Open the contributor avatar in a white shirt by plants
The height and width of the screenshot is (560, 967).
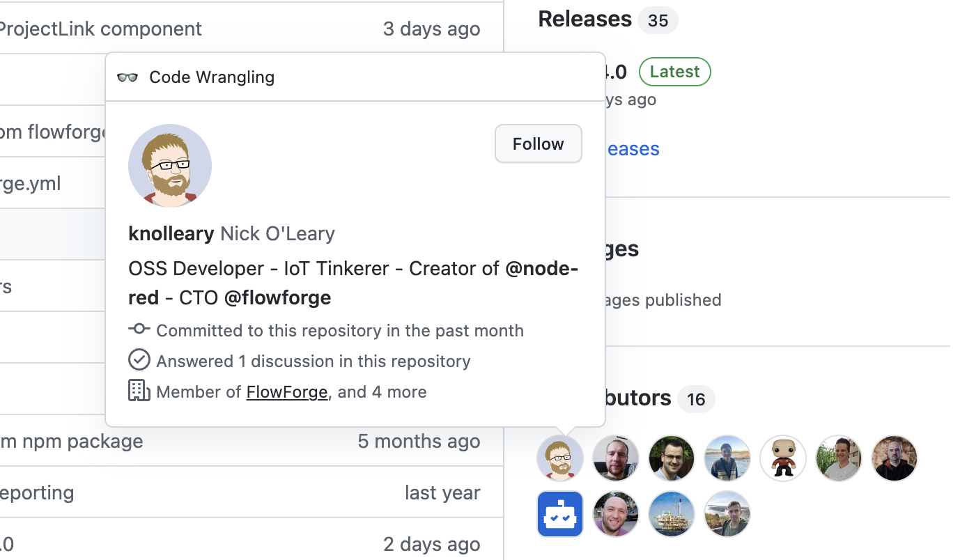(x=839, y=458)
